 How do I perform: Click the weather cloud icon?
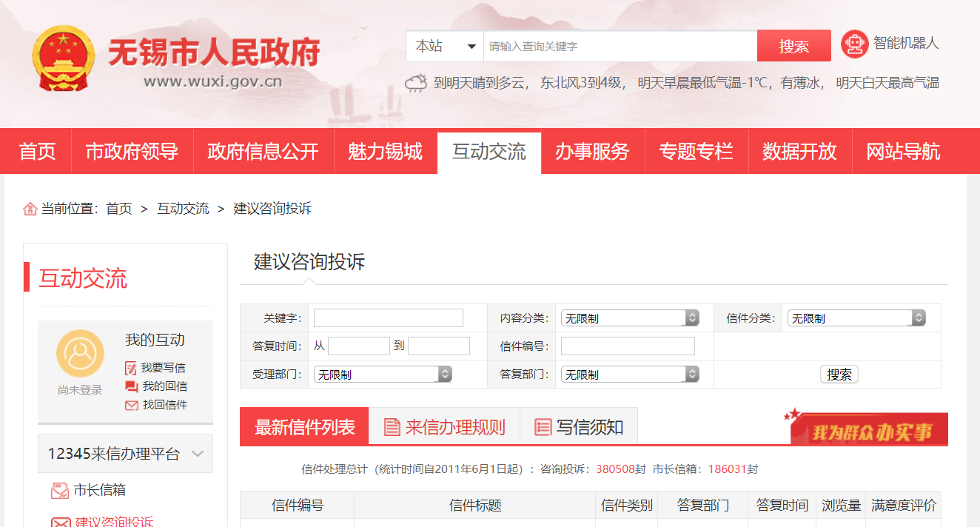coord(416,83)
